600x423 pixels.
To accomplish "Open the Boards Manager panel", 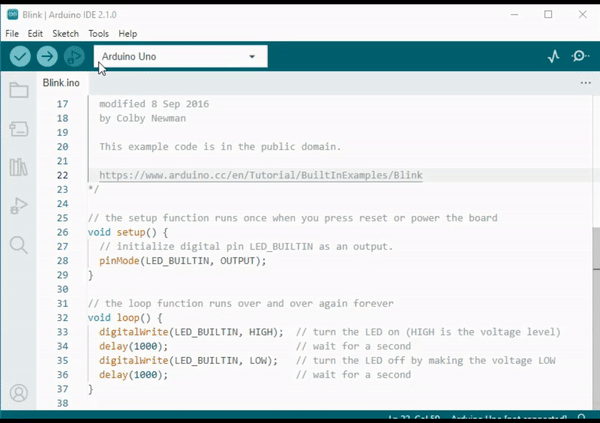I will point(19,129).
